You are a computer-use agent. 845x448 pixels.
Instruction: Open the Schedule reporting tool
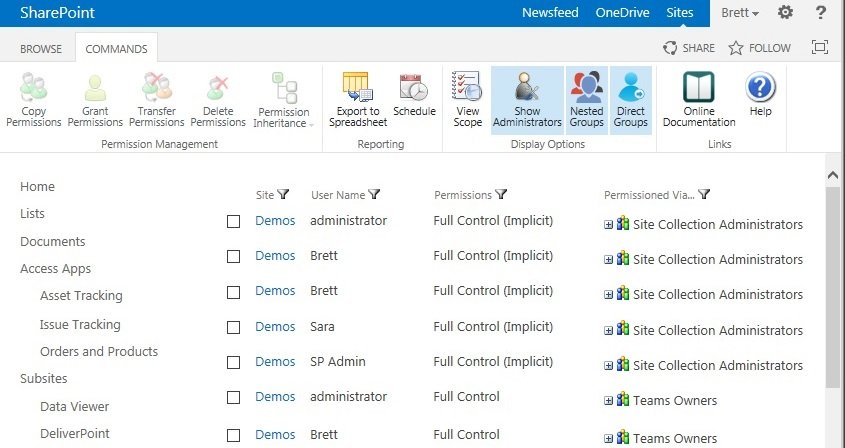tap(414, 88)
